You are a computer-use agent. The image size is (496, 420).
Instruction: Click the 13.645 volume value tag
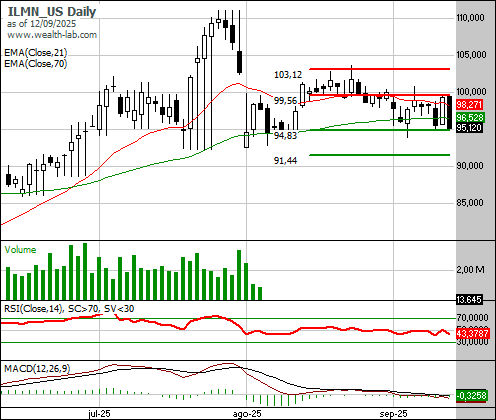click(x=469, y=299)
